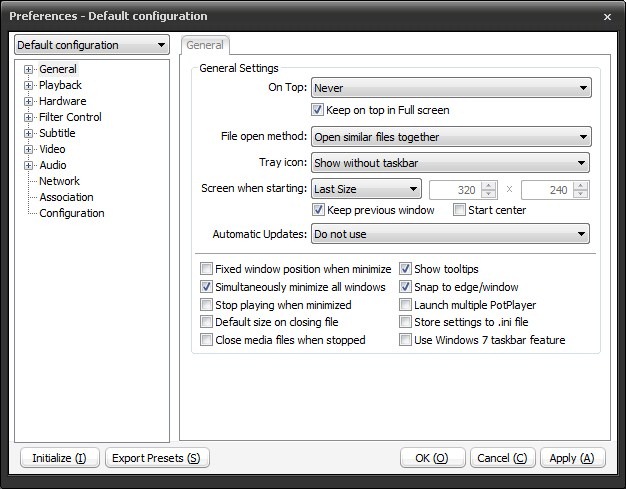
Task: Enable Launch multiple PotPlayer
Action: (405, 305)
